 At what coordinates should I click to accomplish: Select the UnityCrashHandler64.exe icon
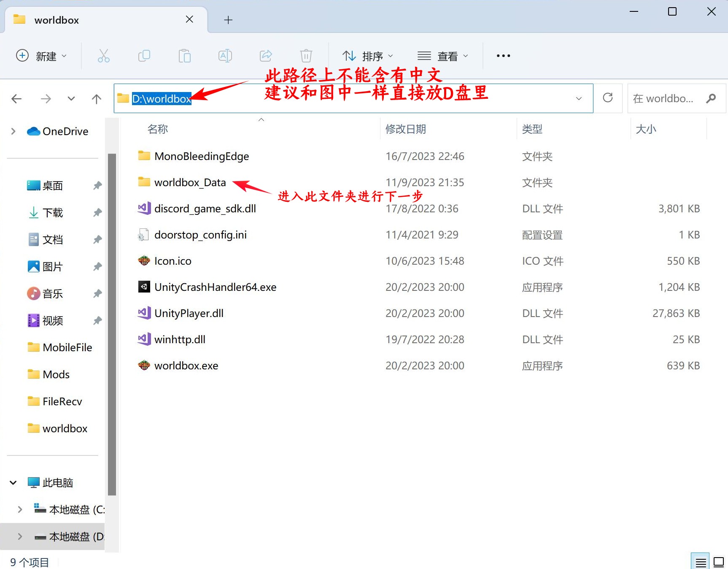click(x=144, y=287)
